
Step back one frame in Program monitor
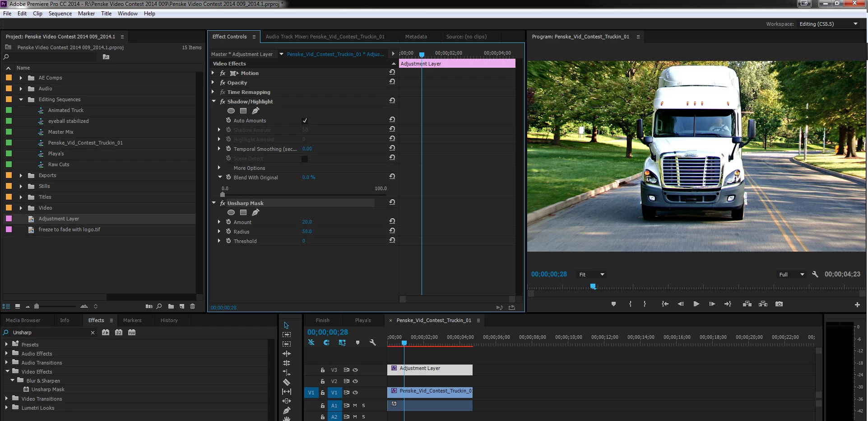680,304
